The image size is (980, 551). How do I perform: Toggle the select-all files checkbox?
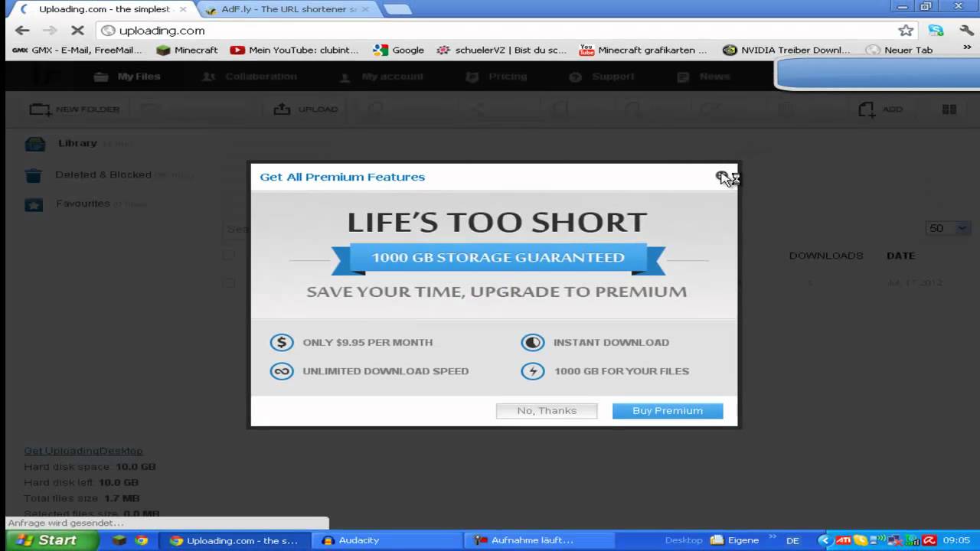click(228, 255)
